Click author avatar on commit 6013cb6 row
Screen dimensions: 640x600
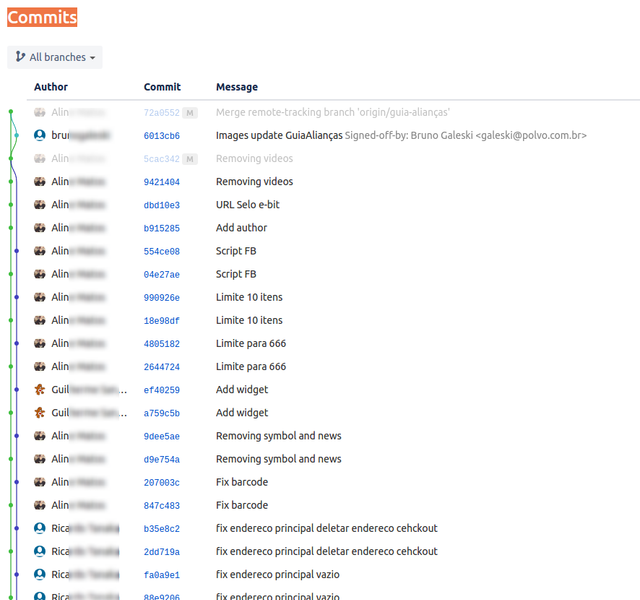(x=40, y=135)
